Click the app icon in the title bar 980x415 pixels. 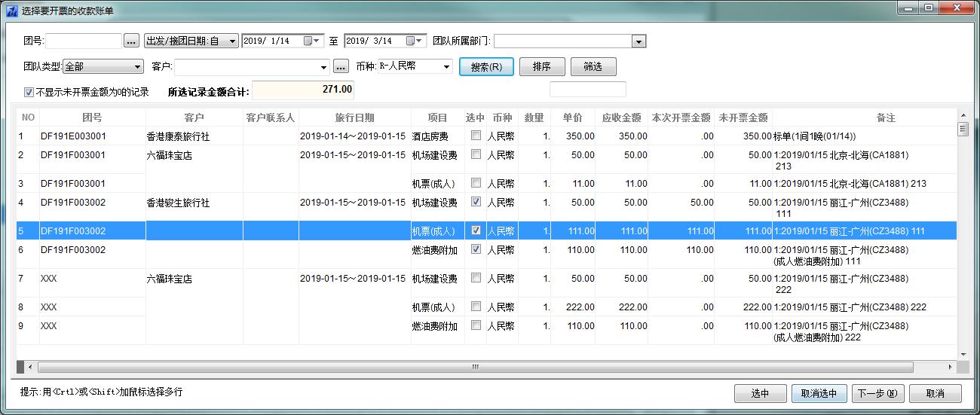(11, 10)
